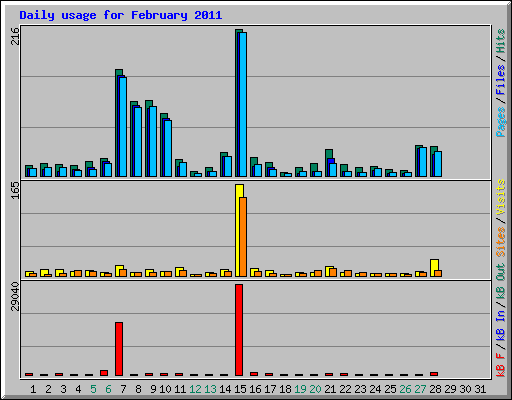Click day label 23 on x-axis

click(360, 389)
